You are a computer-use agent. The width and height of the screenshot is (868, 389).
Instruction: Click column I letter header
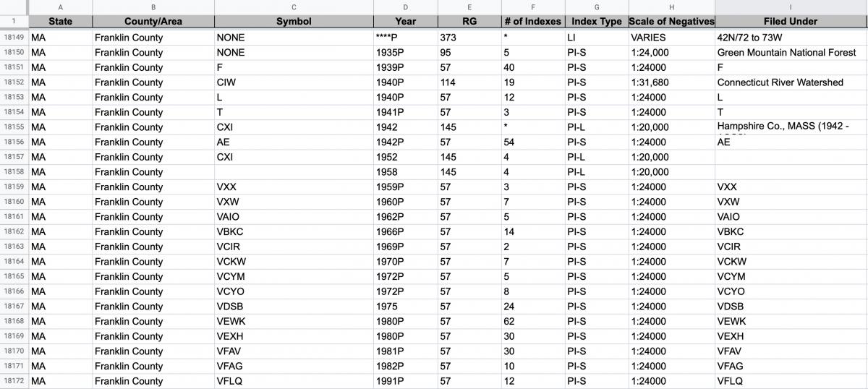[791, 7]
